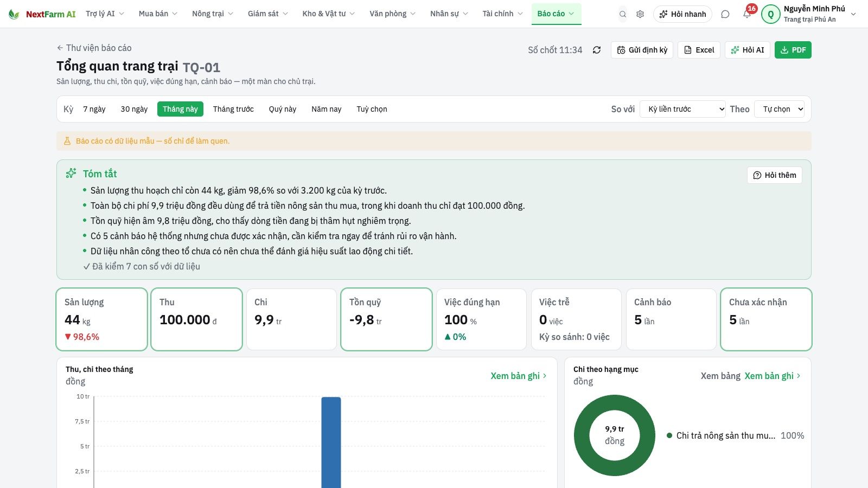Open the Giám sát menu
Image resolution: width=868 pixels, height=488 pixels.
click(268, 14)
